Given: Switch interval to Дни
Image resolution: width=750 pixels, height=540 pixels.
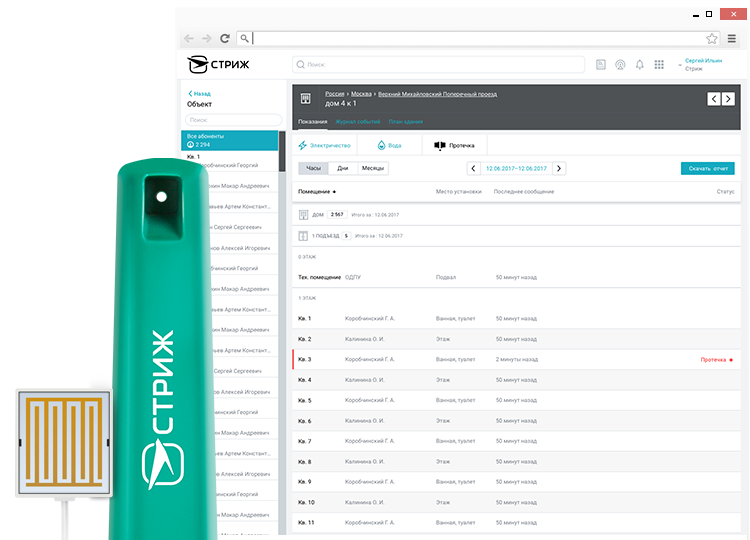Looking at the screenshot, I should [342, 168].
